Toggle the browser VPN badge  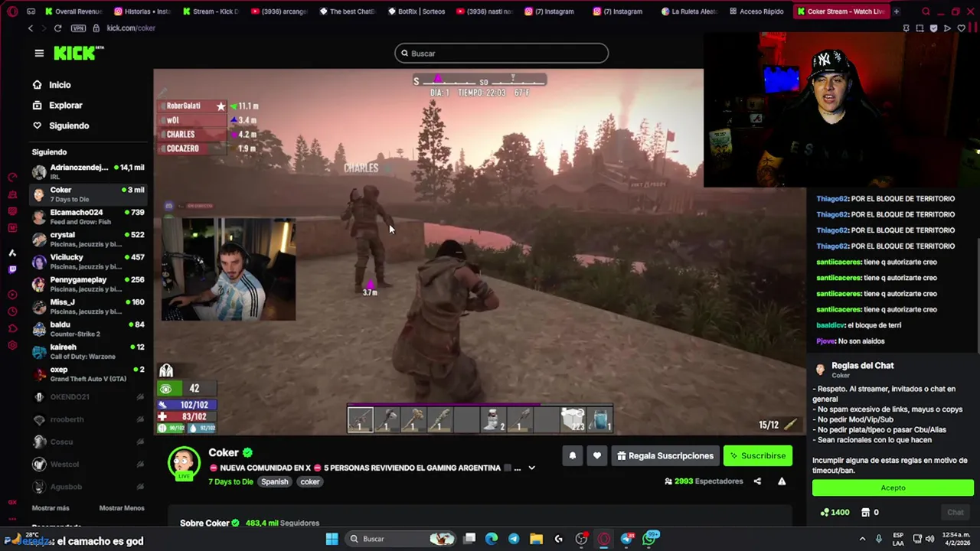pos(78,28)
